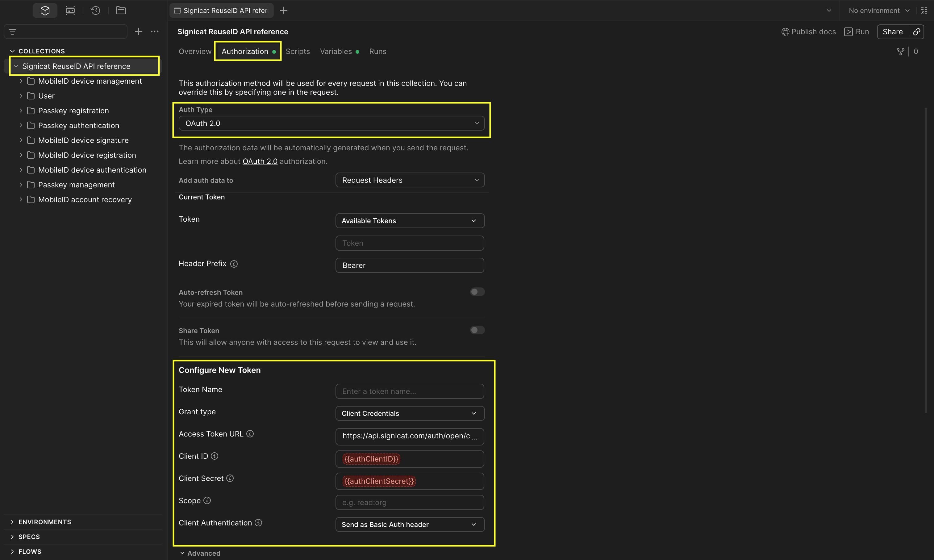Click the Run button
934x560 pixels.
(x=857, y=32)
